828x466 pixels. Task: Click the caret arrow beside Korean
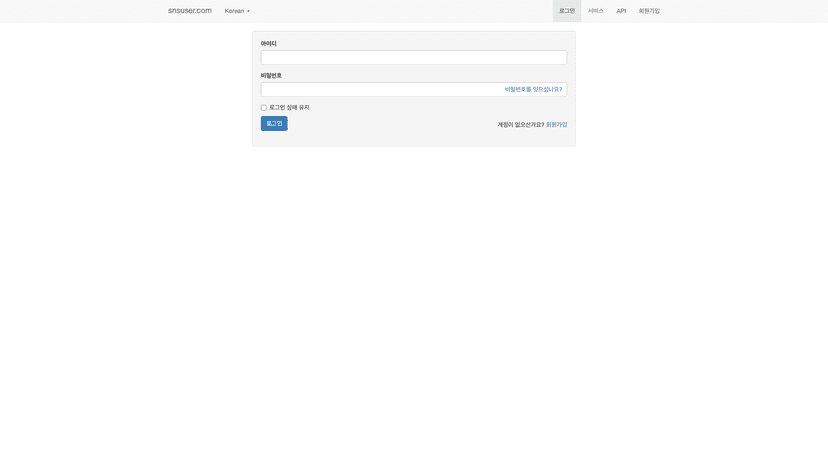pos(248,12)
